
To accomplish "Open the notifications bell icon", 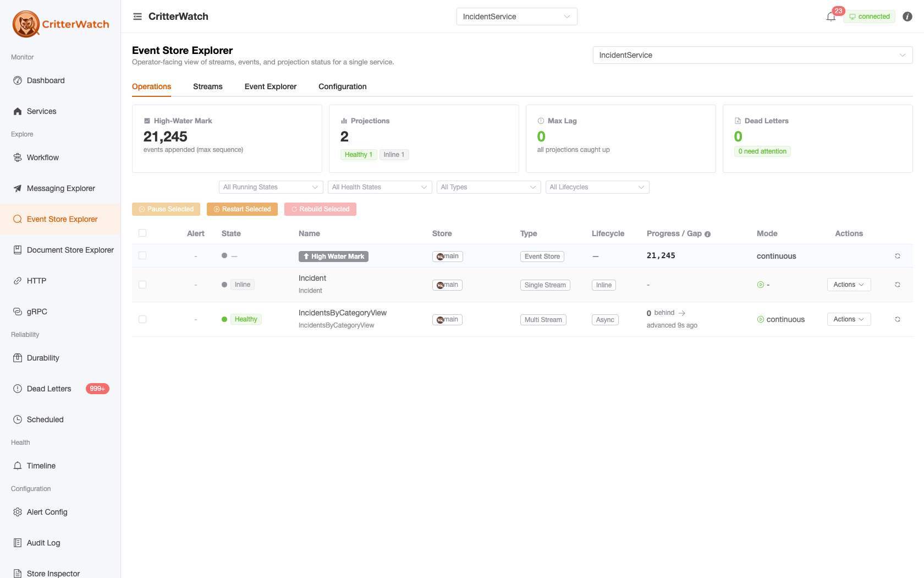I will (x=831, y=17).
